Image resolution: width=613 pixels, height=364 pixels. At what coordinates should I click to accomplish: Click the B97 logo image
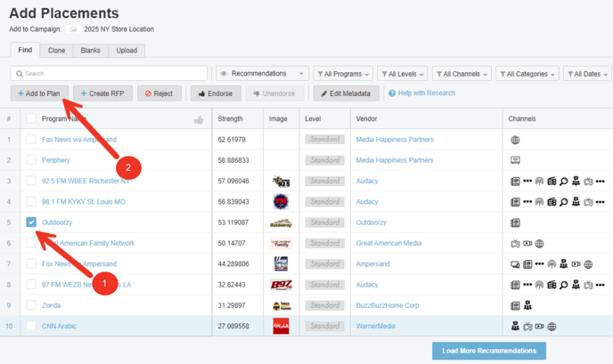point(281,285)
